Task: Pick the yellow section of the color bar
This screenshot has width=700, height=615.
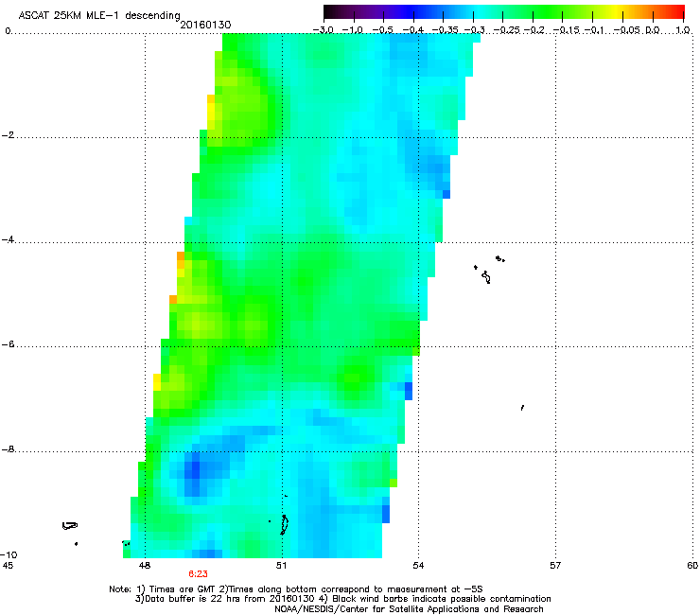Action: tap(617, 12)
